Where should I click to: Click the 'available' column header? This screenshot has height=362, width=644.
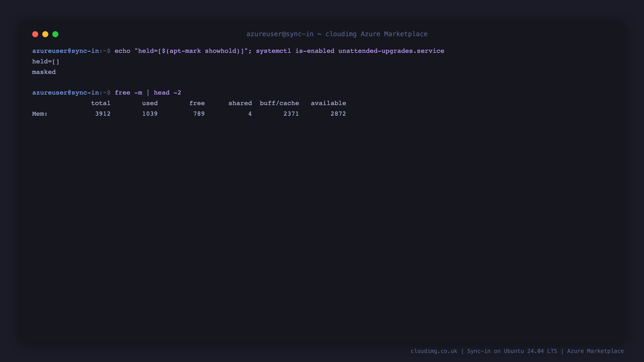[329, 103]
